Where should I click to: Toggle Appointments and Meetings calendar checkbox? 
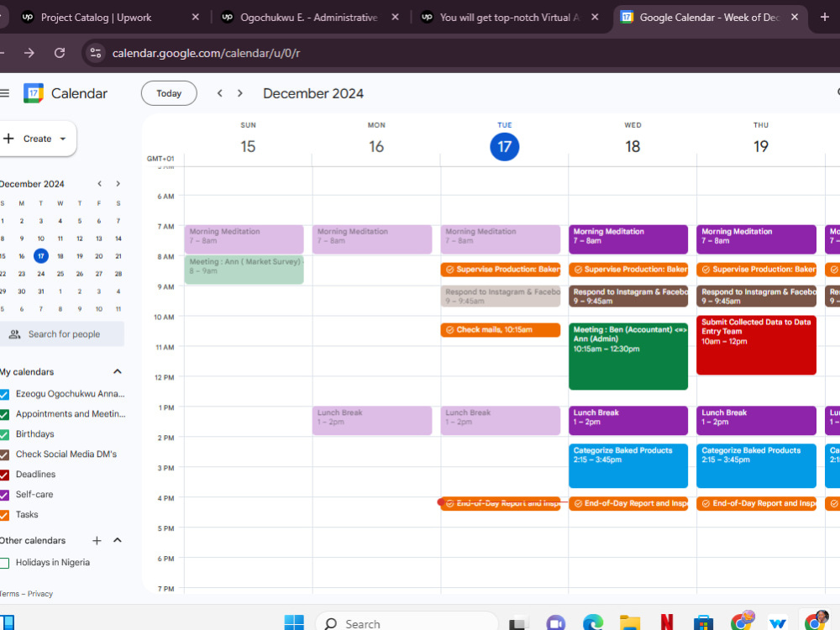pyautogui.click(x=4, y=414)
